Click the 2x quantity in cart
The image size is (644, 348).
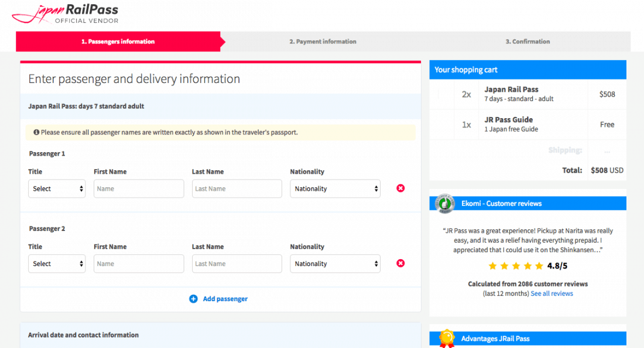coord(467,94)
